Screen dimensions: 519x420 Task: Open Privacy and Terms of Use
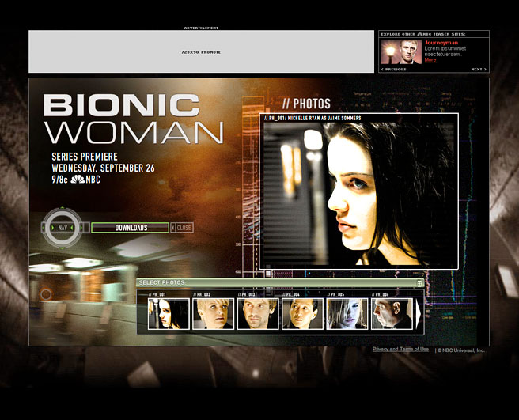point(400,349)
